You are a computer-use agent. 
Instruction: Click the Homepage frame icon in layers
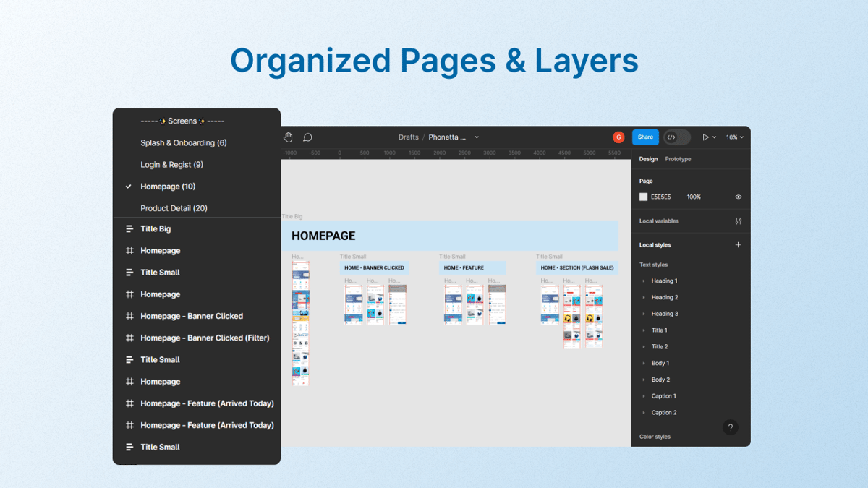[129, 250]
